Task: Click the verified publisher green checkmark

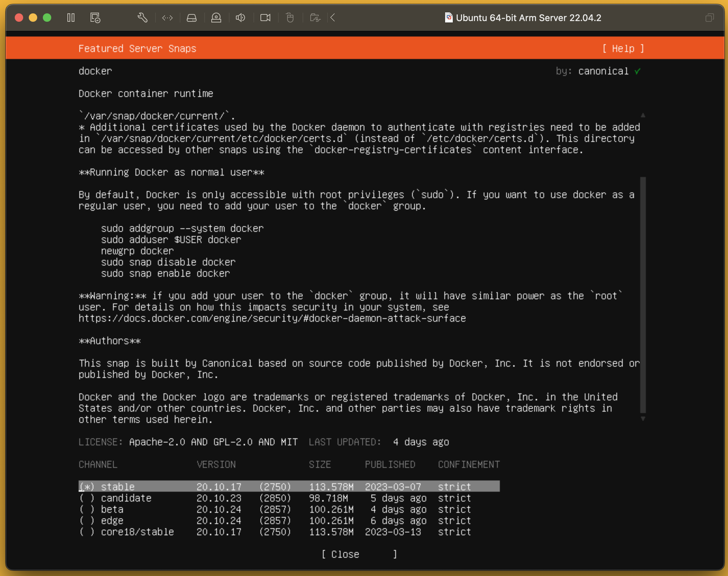Action: [637, 71]
